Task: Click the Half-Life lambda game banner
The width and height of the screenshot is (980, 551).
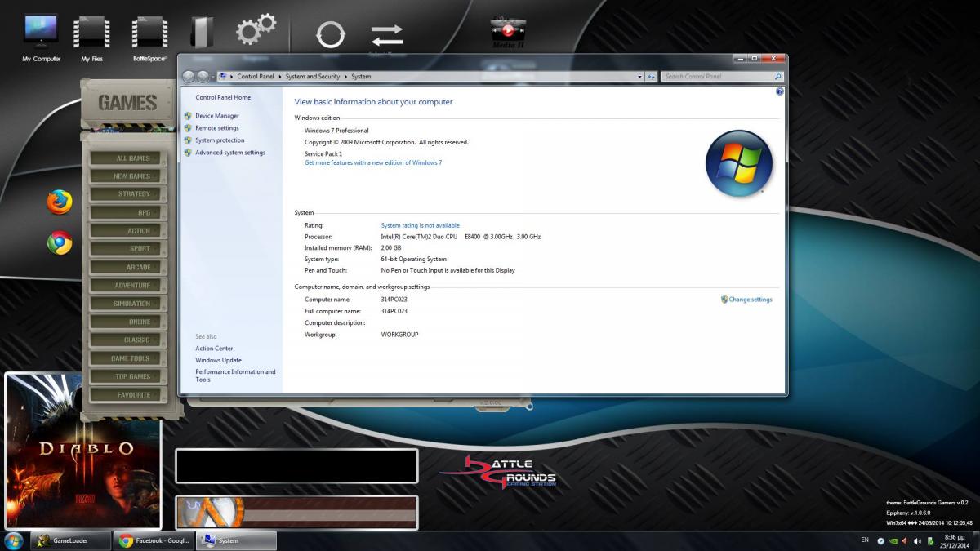Action: pos(296,513)
